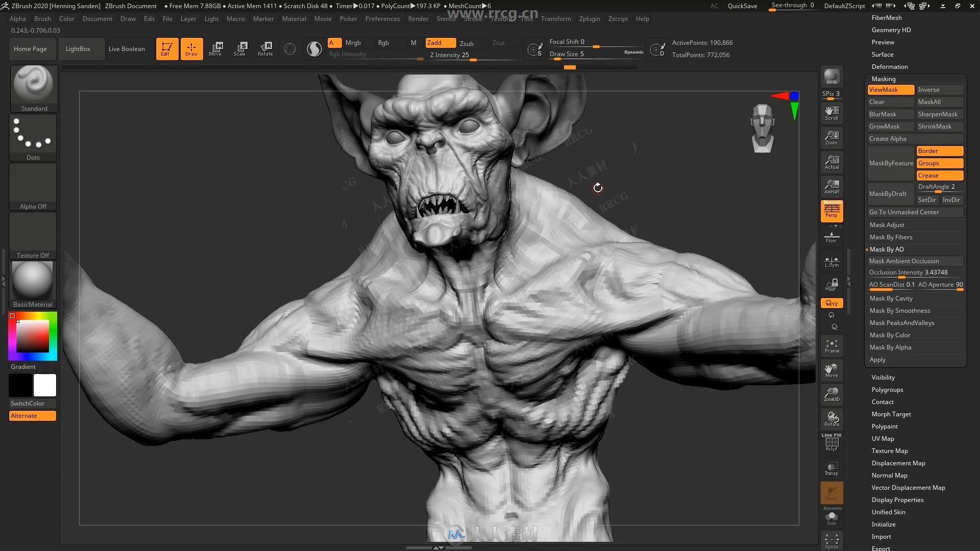
Task: Toggle Groups option in MaskByFeature
Action: pyautogui.click(x=940, y=163)
